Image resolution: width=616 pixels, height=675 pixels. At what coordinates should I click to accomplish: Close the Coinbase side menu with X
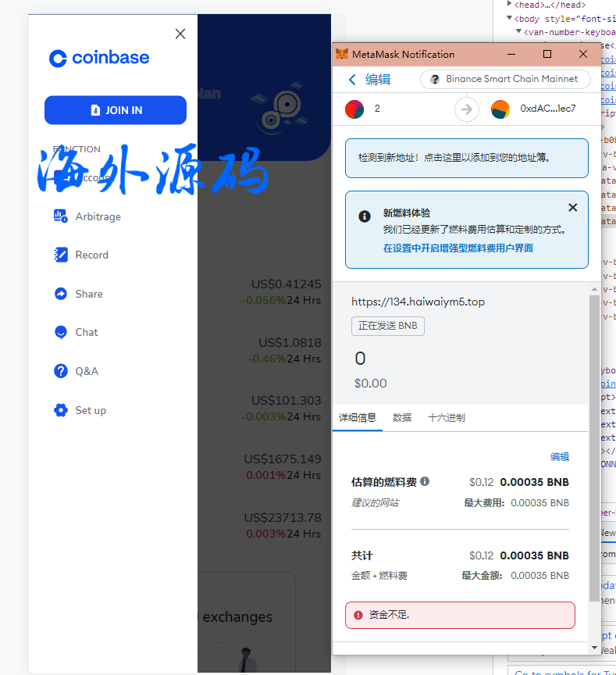180,34
